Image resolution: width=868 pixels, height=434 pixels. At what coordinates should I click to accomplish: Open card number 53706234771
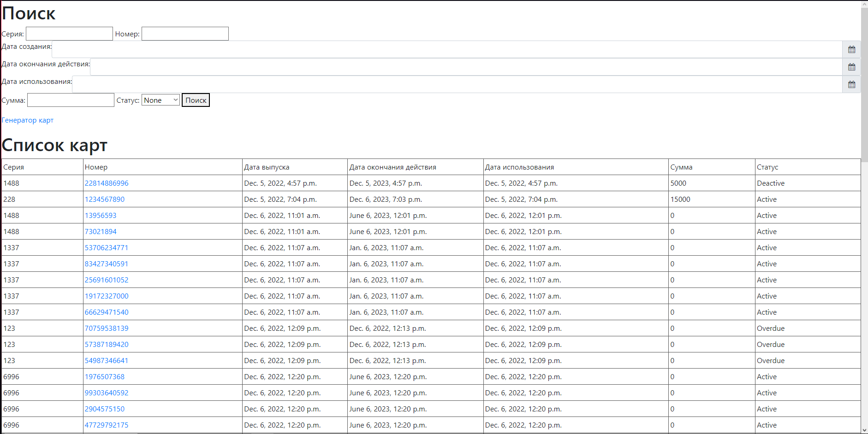click(107, 248)
